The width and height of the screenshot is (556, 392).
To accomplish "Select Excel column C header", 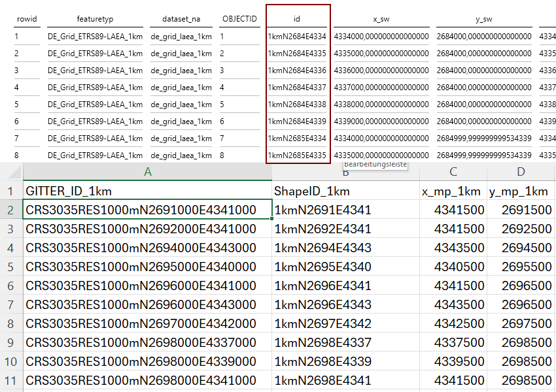I will tap(453, 172).
